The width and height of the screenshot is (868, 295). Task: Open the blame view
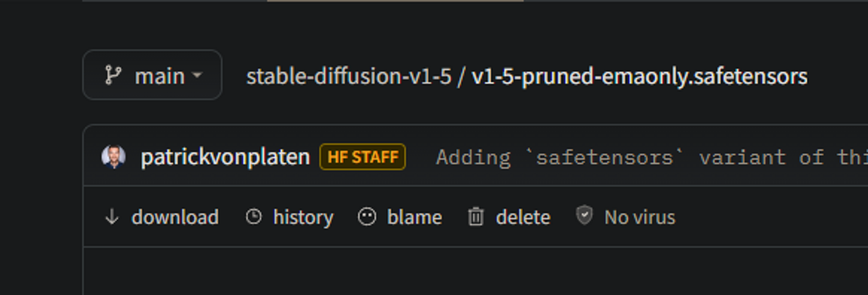414,217
